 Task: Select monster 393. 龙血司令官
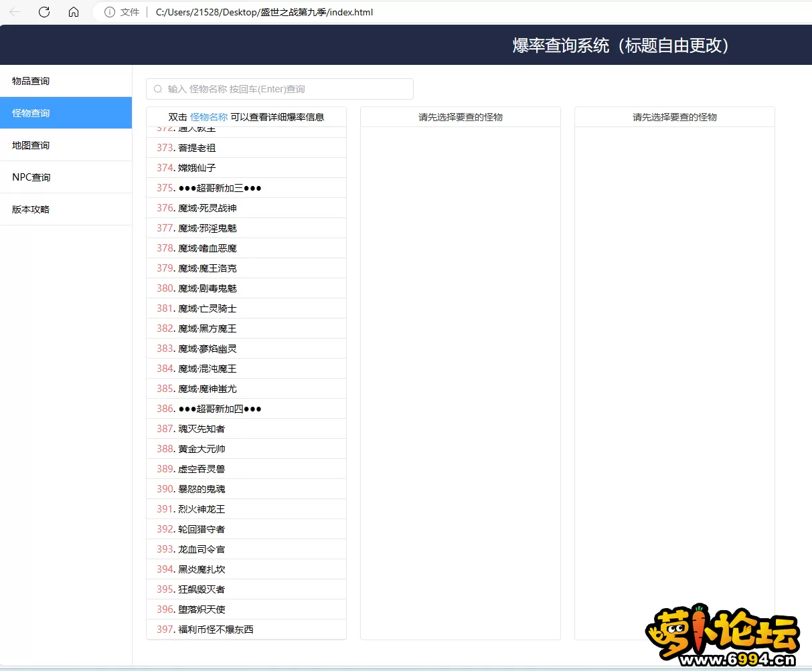[x=246, y=549]
